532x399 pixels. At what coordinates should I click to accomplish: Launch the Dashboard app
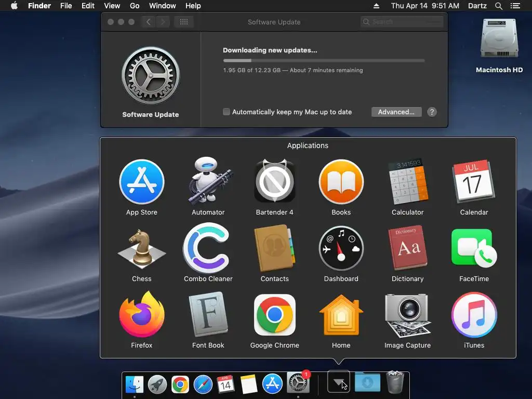341,248
